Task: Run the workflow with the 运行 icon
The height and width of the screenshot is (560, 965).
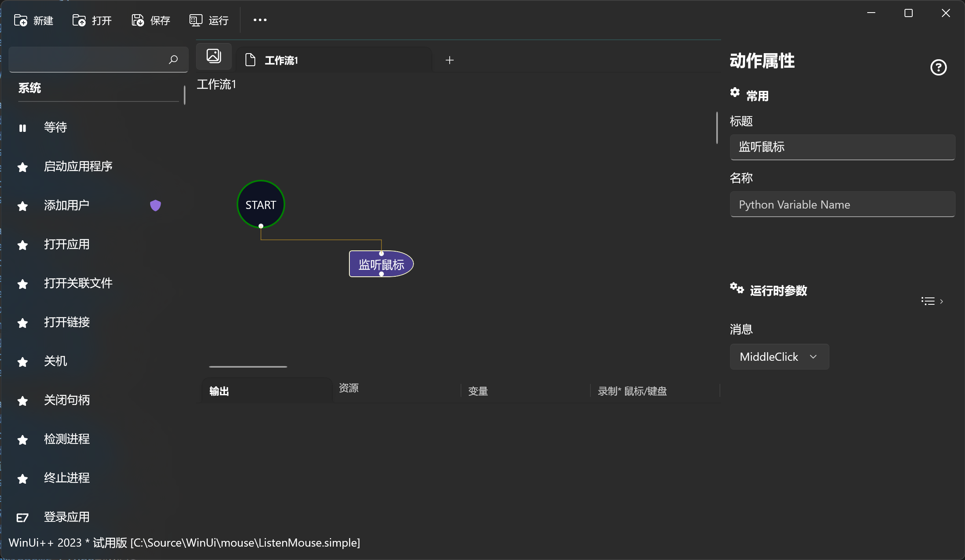Action: point(195,20)
